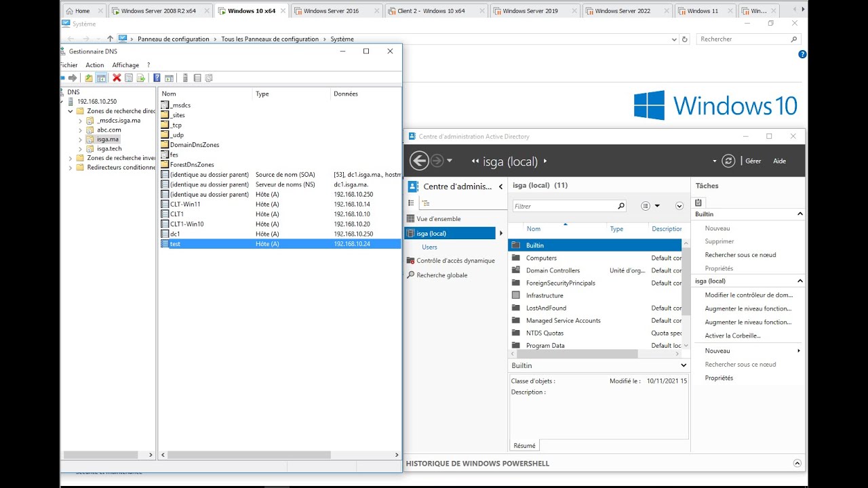Click the new record list icon in DNS toolbar
The image size is (868, 488).
(197, 78)
